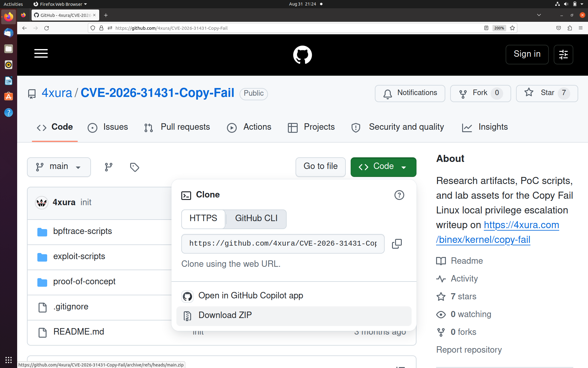
Task: Click the 4xura avatar in the commit row
Action: (42, 203)
